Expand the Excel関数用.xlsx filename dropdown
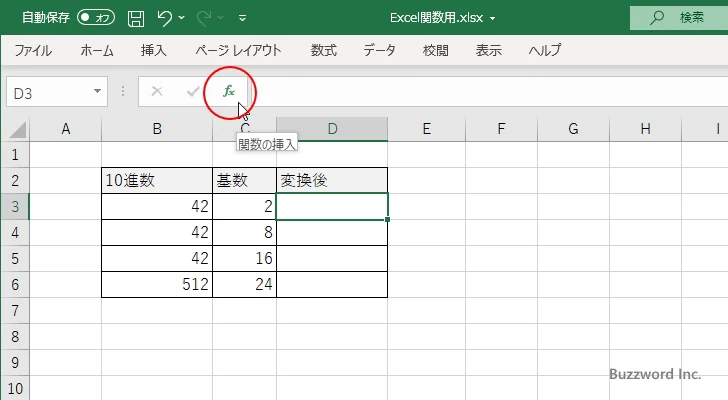The height and width of the screenshot is (400, 728). 492,19
